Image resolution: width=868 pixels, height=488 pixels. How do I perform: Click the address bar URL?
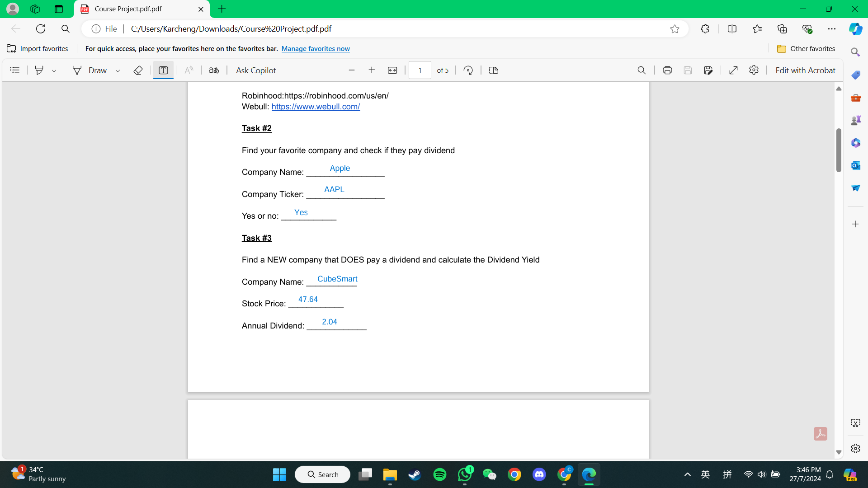click(x=231, y=29)
